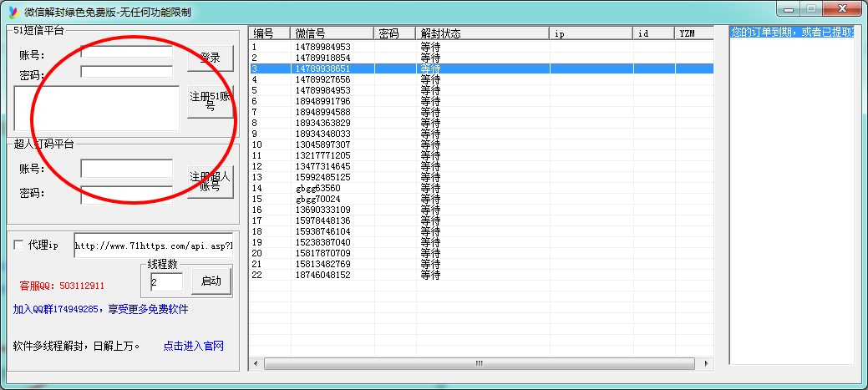Click the 登录 button
Image resolution: width=868 pixels, height=390 pixels.
click(211, 58)
